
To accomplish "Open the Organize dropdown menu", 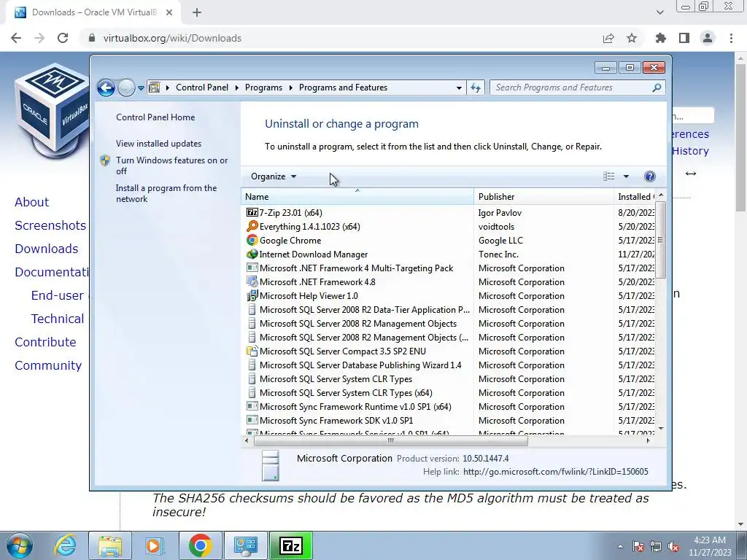I will [274, 176].
